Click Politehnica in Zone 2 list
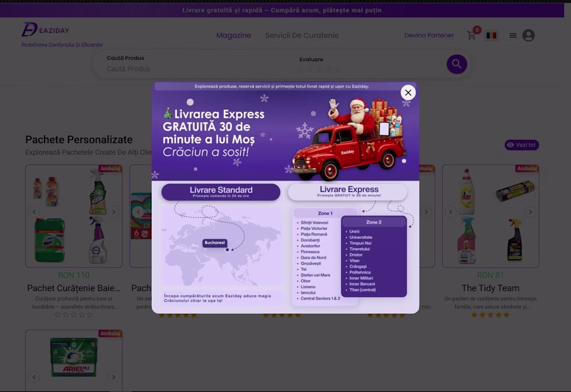Viewport: 571px width, 392px height. (360, 272)
